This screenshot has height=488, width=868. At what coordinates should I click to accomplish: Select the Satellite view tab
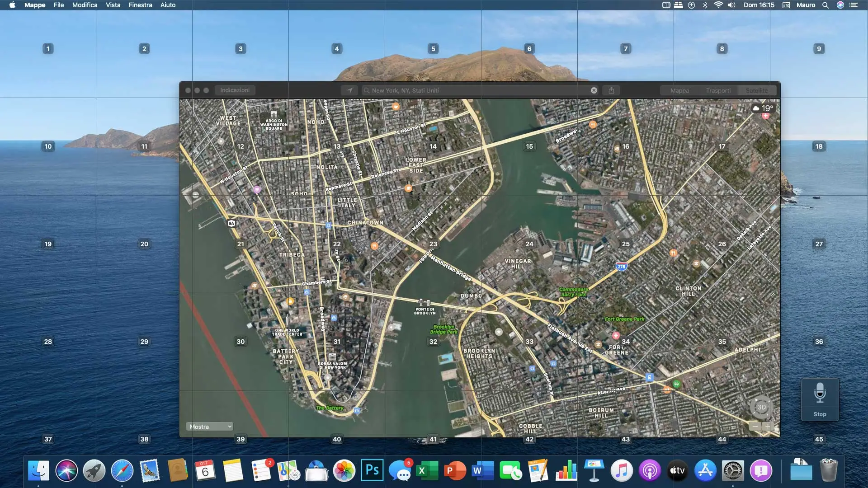[x=756, y=90]
